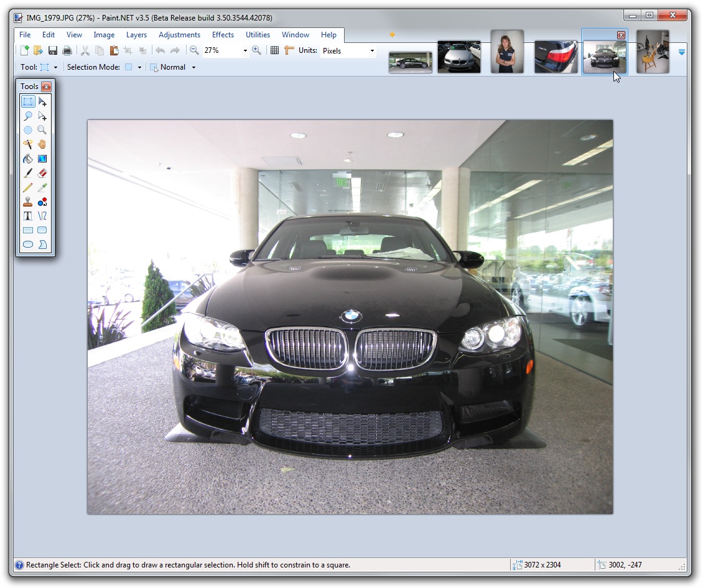Click the help icon in status bar
The height and width of the screenshot is (588, 703).
[19, 565]
